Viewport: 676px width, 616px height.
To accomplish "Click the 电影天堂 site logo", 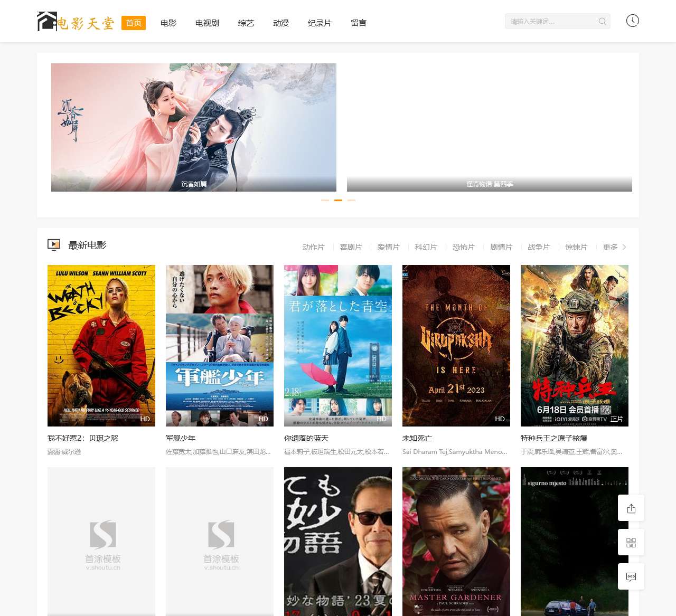I will tap(76, 22).
